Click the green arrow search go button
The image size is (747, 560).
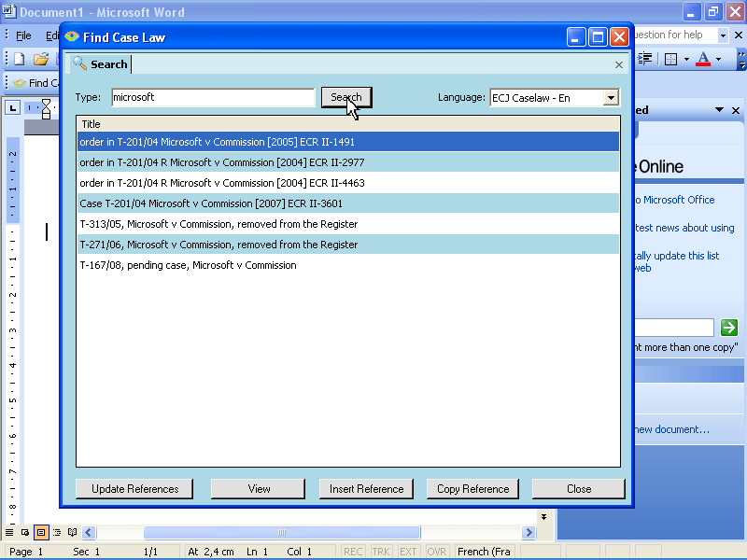click(729, 328)
